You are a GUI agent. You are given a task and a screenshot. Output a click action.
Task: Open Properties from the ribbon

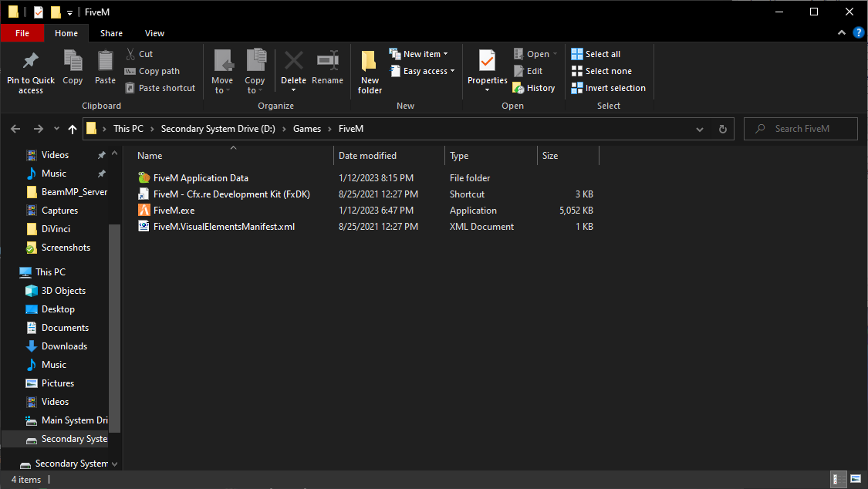tap(487, 73)
